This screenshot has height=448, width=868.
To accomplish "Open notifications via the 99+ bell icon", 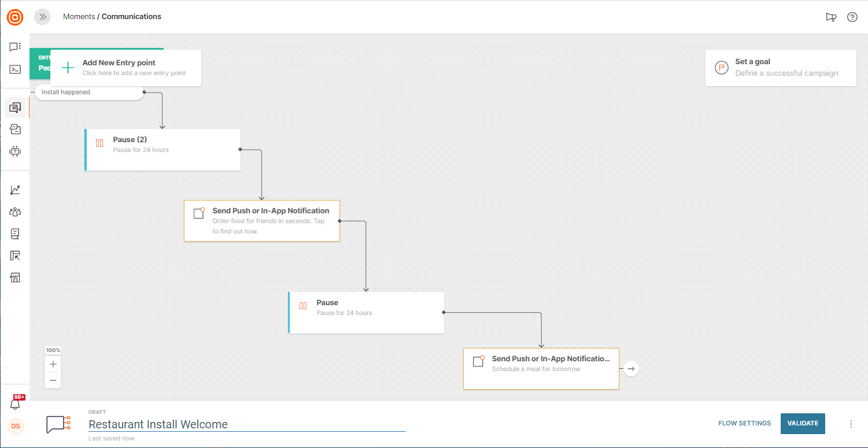I will click(x=14, y=403).
